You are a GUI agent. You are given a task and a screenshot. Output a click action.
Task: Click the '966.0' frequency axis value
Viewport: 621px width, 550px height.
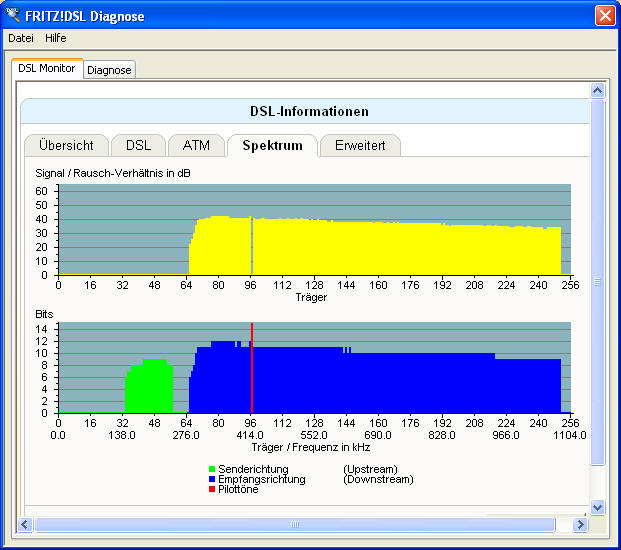tap(506, 436)
